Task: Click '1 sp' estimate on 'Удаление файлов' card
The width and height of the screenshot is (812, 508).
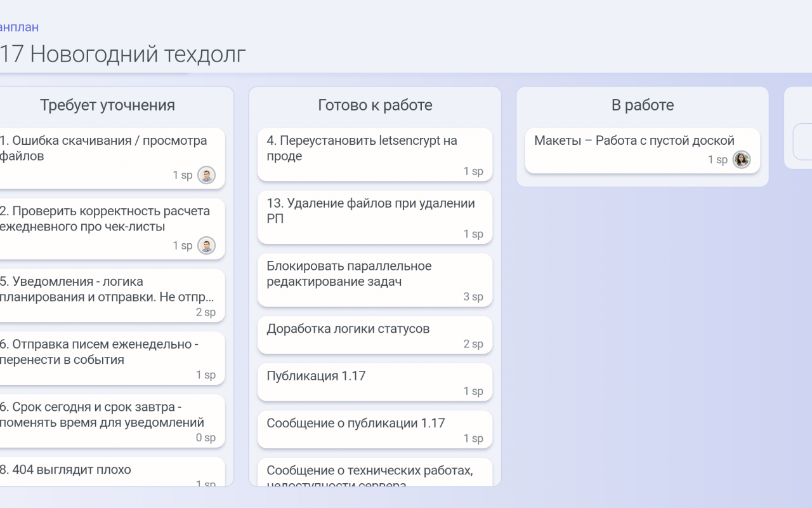Action: [473, 234]
